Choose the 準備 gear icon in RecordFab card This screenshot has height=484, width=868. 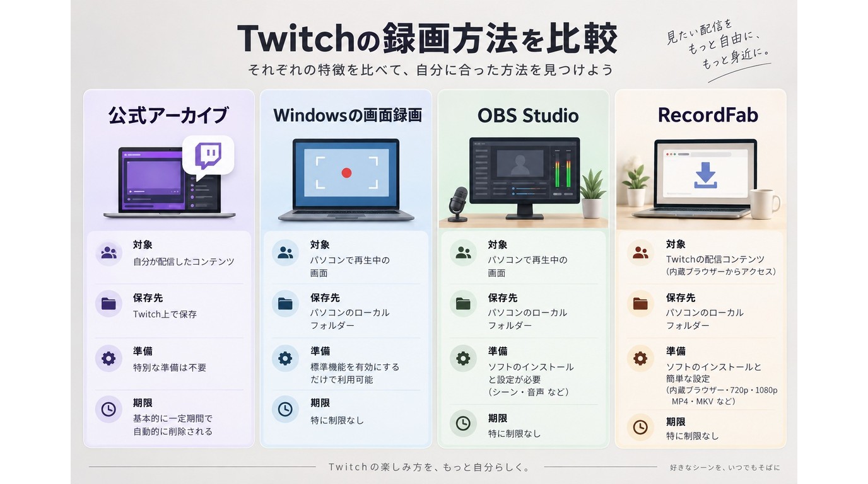[640, 359]
